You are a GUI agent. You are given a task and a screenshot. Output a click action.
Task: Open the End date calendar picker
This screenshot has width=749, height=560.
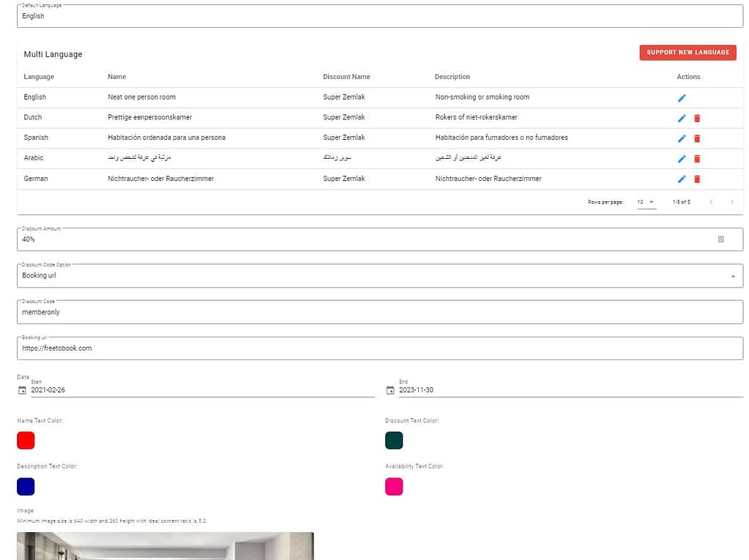point(390,390)
